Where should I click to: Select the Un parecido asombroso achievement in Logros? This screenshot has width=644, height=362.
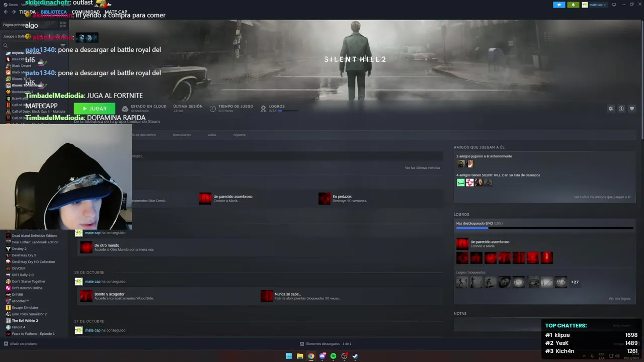490,244
